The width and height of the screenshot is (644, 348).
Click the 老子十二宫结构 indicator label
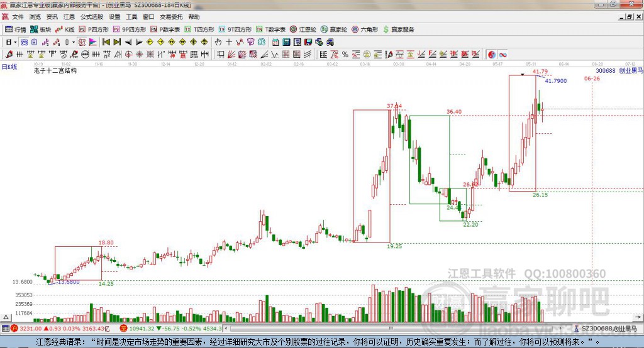55,70
